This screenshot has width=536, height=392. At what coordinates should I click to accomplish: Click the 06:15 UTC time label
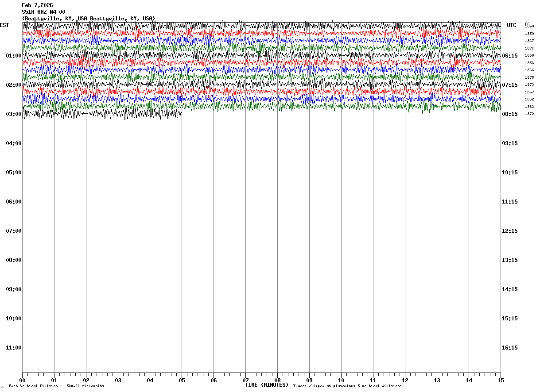pos(509,56)
